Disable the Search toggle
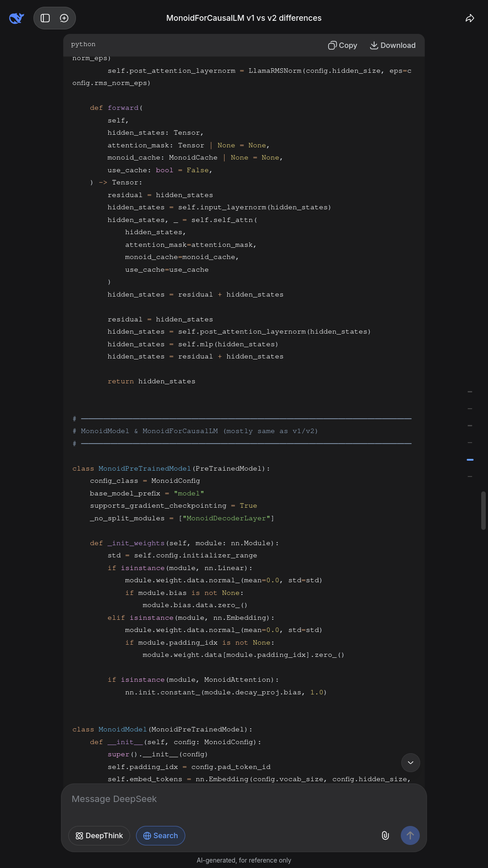The image size is (488, 868). pos(160,835)
